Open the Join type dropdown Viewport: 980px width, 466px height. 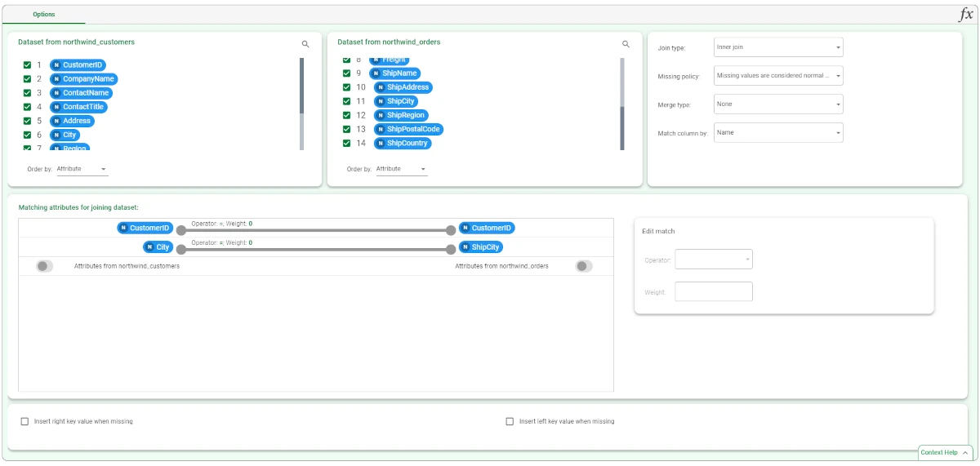[778, 47]
